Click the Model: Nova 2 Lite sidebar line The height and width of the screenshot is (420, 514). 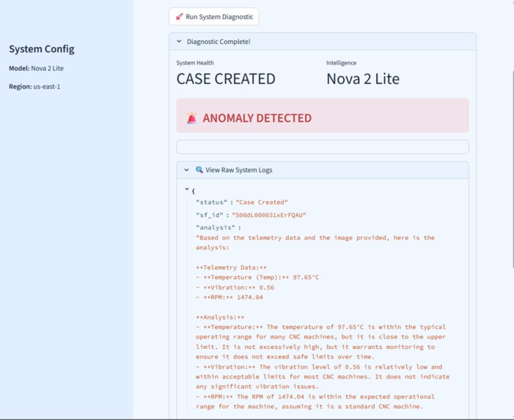coord(37,68)
